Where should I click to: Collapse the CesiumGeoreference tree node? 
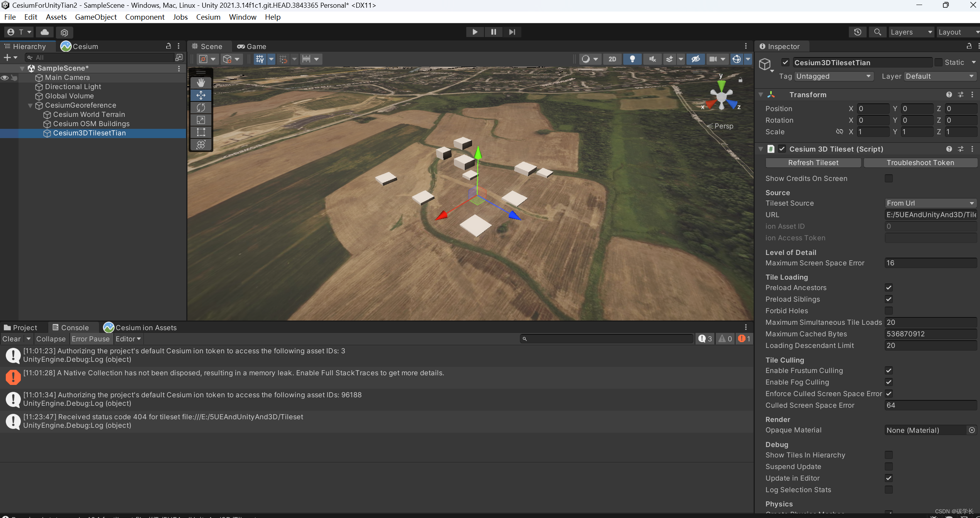pos(30,105)
